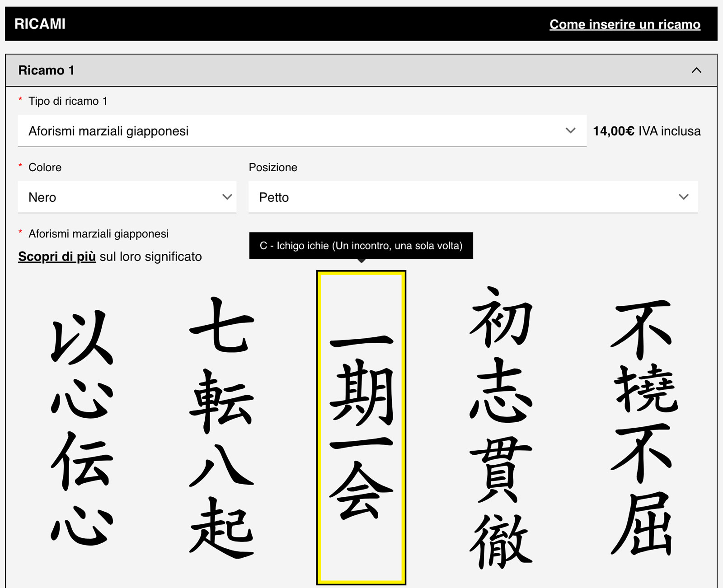Click the yellow-highlighted aphorism 一期一会
The width and height of the screenshot is (723, 588).
361,427
